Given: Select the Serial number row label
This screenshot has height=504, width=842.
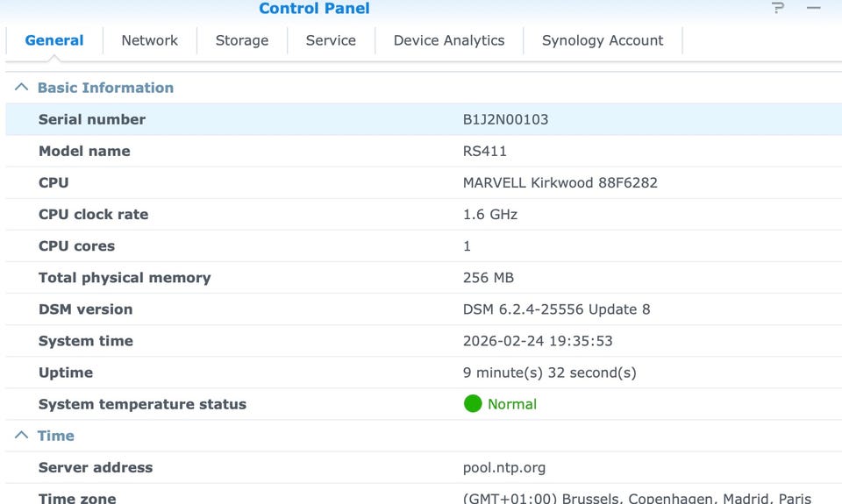Looking at the screenshot, I should [x=92, y=119].
